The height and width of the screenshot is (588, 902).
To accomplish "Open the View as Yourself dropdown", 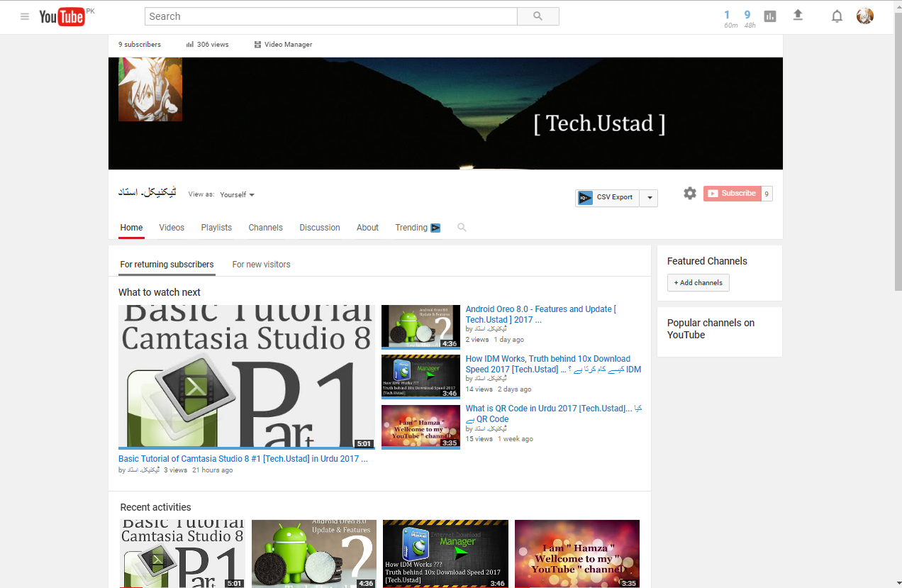I will (237, 194).
